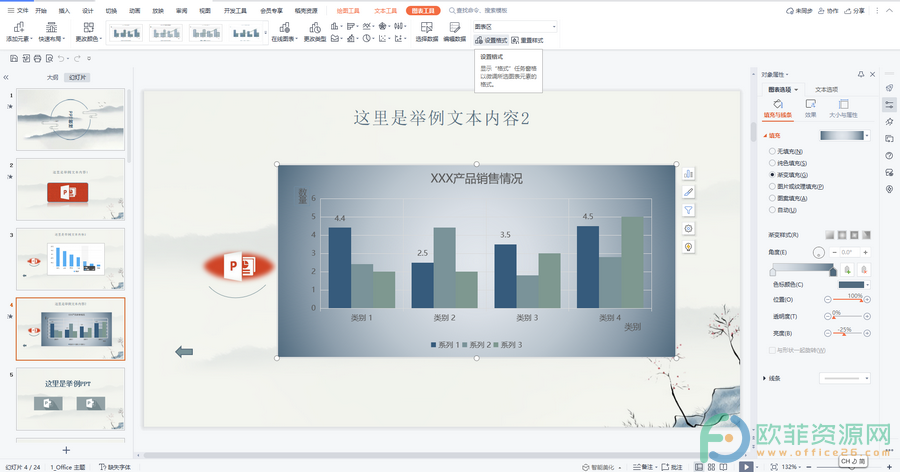Screen dimensions: 900x472
Task: Click the 重置样式 reset style button
Action: point(527,40)
